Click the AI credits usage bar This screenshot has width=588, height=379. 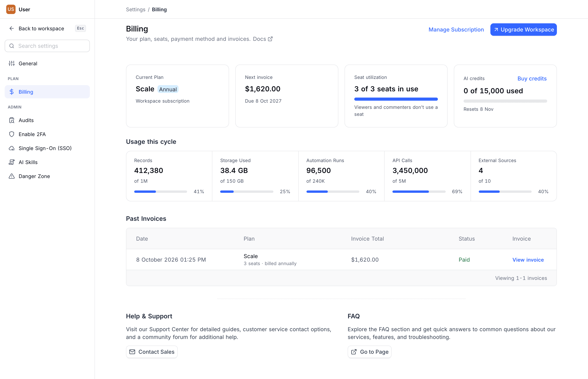click(x=505, y=101)
